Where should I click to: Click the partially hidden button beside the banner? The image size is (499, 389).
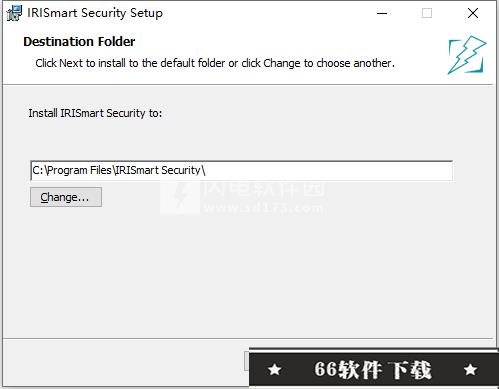click(x=247, y=361)
